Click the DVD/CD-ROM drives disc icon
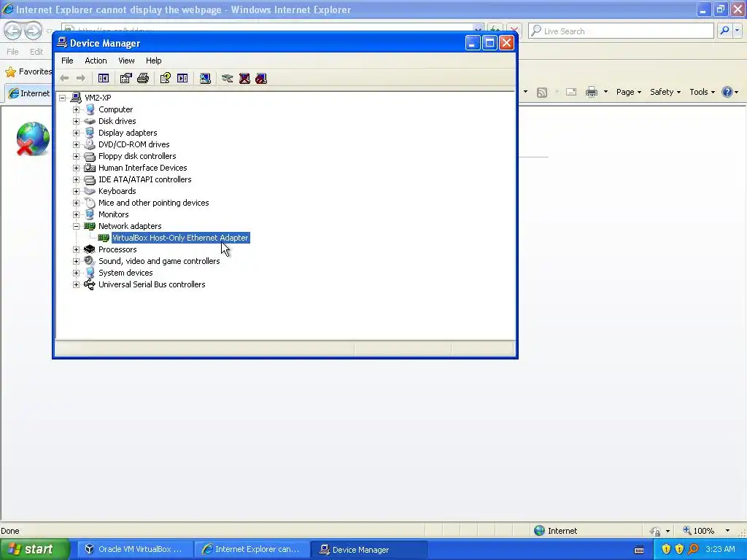 point(90,144)
